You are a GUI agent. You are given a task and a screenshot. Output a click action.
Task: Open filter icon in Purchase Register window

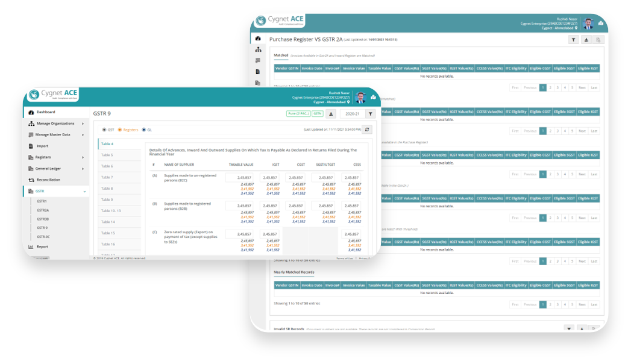574,39
